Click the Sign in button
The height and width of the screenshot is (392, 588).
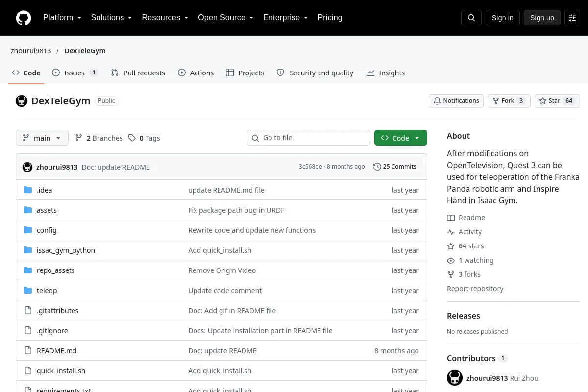click(x=502, y=18)
